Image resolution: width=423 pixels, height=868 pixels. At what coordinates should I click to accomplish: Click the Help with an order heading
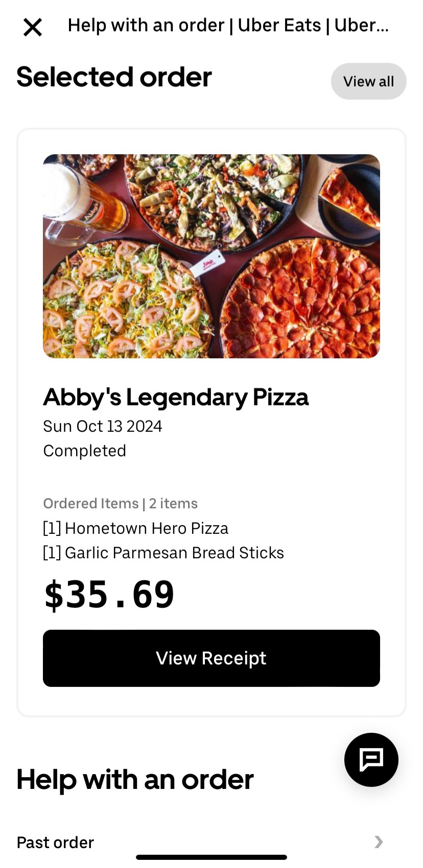point(135,780)
